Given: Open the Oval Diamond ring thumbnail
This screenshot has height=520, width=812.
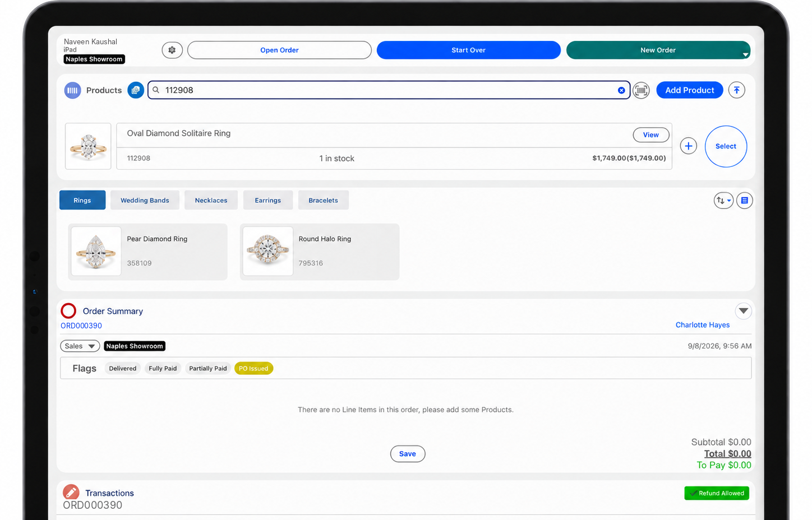Looking at the screenshot, I should click(x=88, y=146).
